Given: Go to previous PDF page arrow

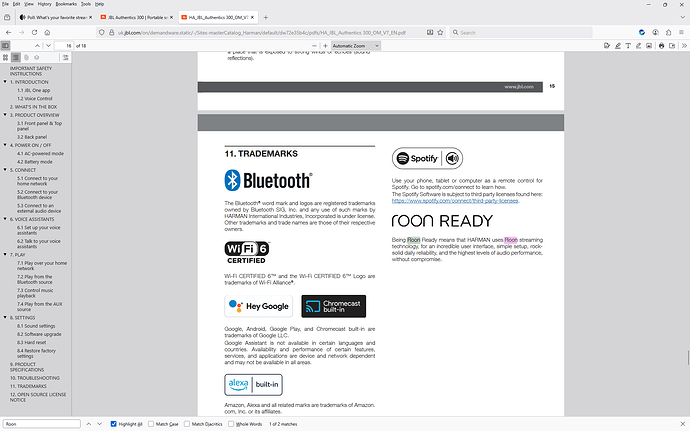Looking at the screenshot, I should point(37,45).
